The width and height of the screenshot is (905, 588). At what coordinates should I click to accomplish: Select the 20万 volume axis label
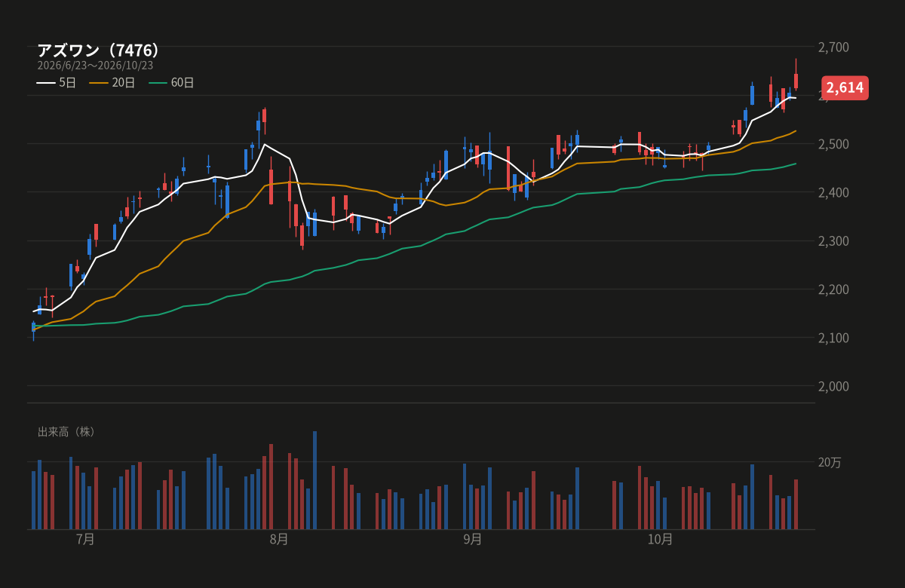[x=830, y=462]
